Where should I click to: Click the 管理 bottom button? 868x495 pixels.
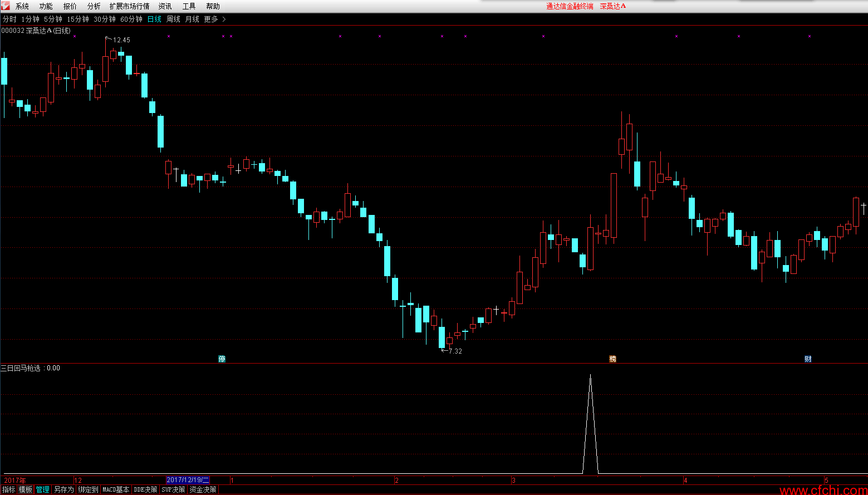(x=43, y=489)
